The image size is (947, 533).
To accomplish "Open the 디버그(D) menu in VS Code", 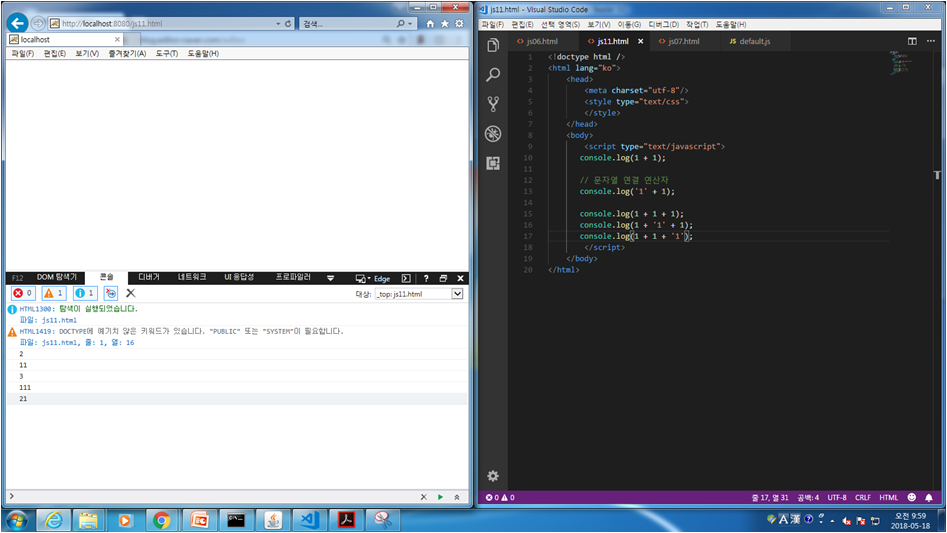I will pos(663,25).
